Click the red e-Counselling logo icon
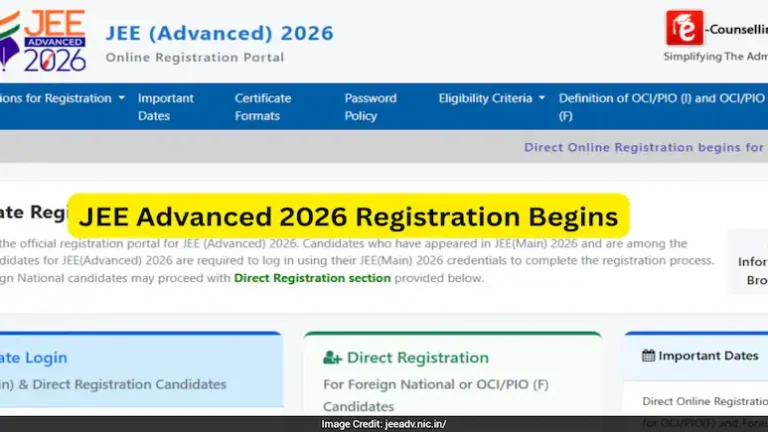The height and width of the screenshot is (432, 768). click(685, 28)
